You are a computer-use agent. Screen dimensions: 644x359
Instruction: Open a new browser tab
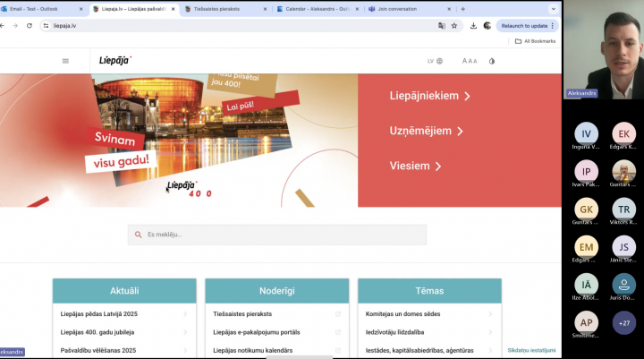pyautogui.click(x=463, y=9)
